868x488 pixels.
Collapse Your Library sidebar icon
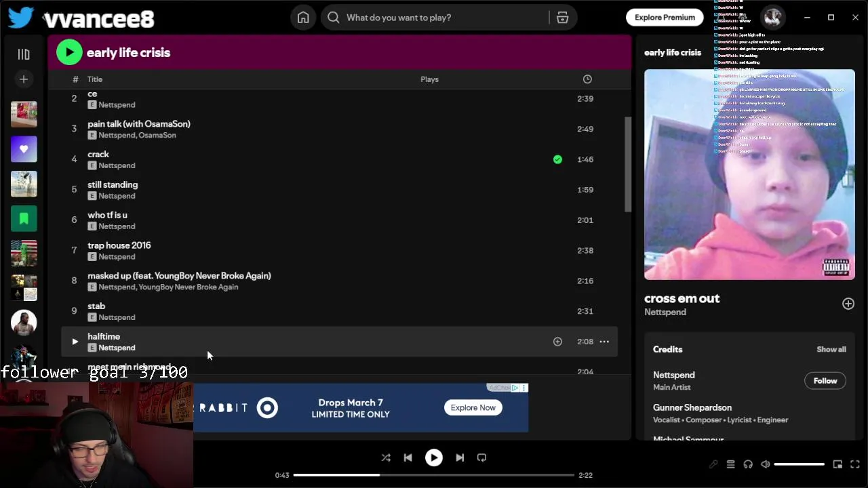(x=24, y=54)
